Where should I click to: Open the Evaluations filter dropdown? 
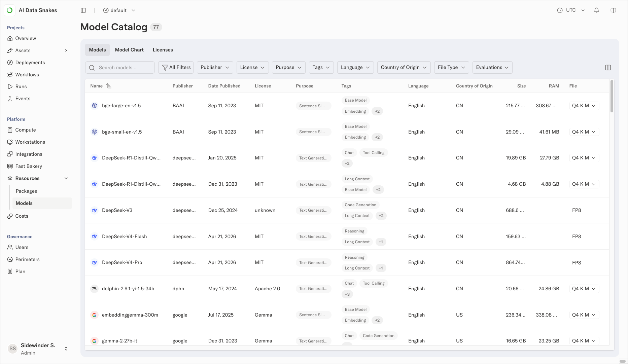pos(492,67)
